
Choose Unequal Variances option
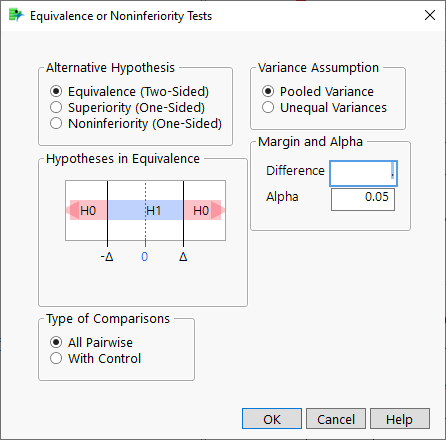pyautogui.click(x=324, y=107)
